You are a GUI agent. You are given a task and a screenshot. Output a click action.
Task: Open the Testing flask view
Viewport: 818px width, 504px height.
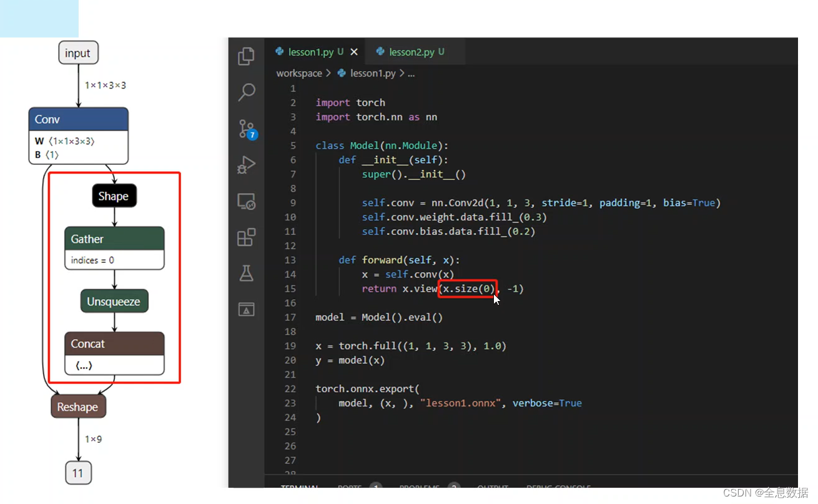coord(246,273)
